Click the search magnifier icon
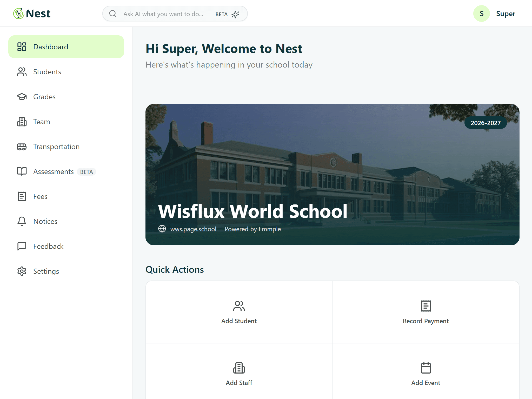Screen dimensions: 532x399 coord(113,14)
